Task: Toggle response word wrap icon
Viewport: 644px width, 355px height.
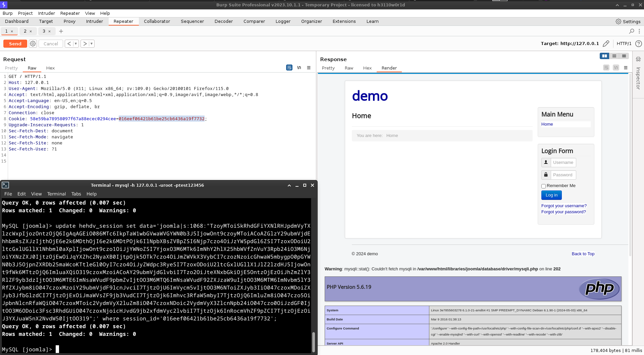Action: click(x=606, y=68)
